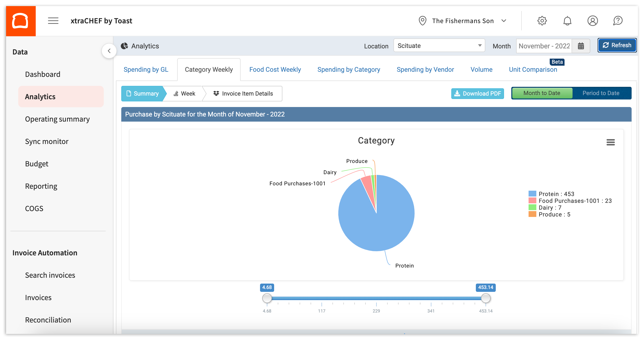The height and width of the screenshot is (340, 644).
Task: Open the settings gear icon
Action: pos(542,20)
